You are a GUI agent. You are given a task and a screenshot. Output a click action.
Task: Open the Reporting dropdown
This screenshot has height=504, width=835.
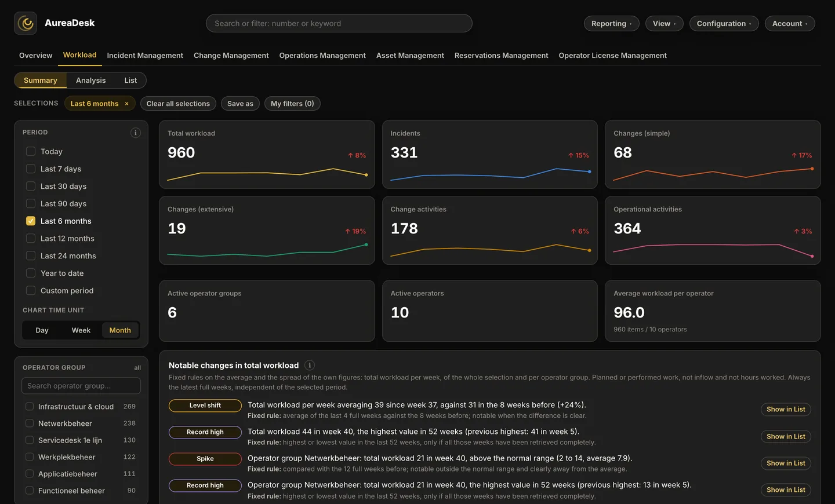pos(612,24)
